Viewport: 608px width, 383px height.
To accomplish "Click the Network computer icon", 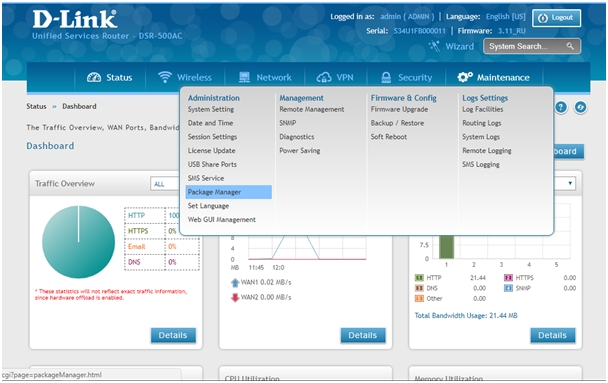I will click(244, 77).
